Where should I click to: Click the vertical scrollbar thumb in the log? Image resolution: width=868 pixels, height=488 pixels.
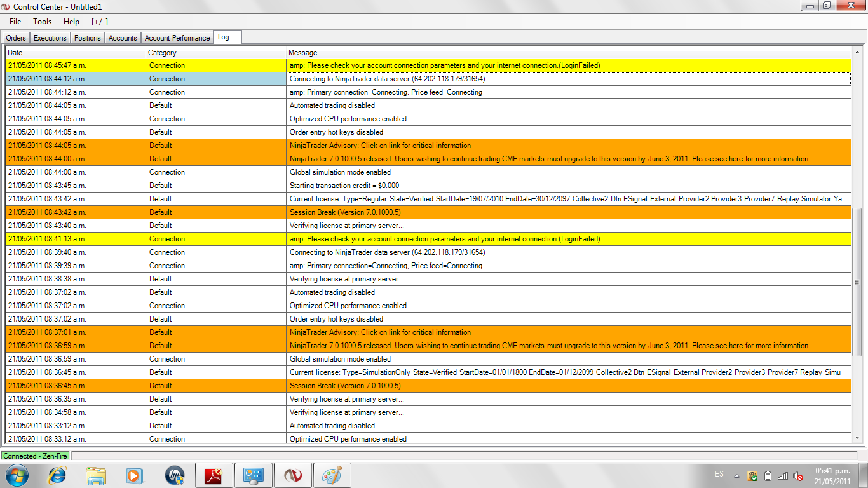857,281
